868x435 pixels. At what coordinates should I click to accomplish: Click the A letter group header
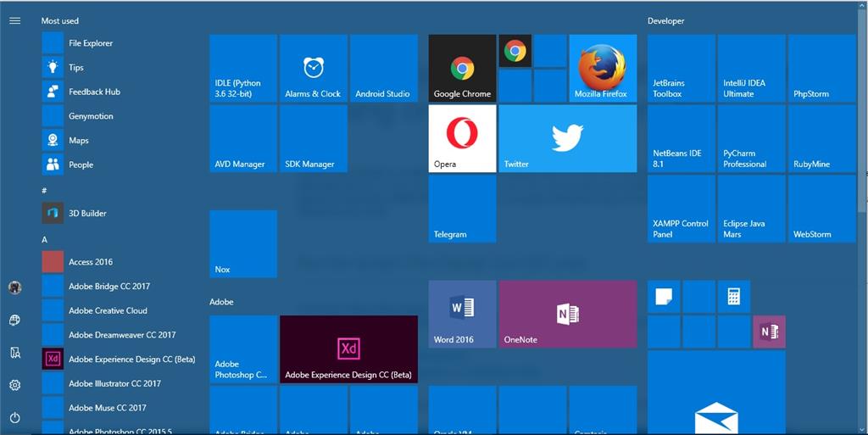(x=44, y=240)
